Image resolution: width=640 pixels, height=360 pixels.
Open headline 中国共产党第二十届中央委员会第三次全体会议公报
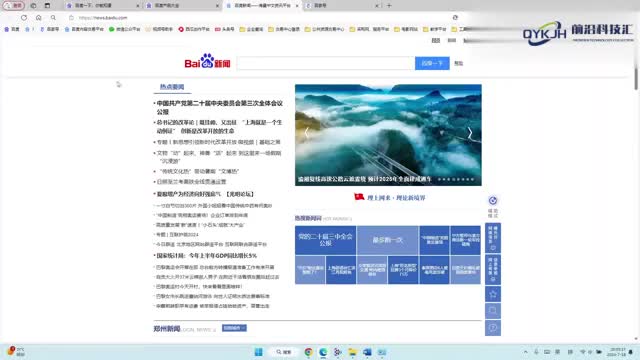coord(220,107)
